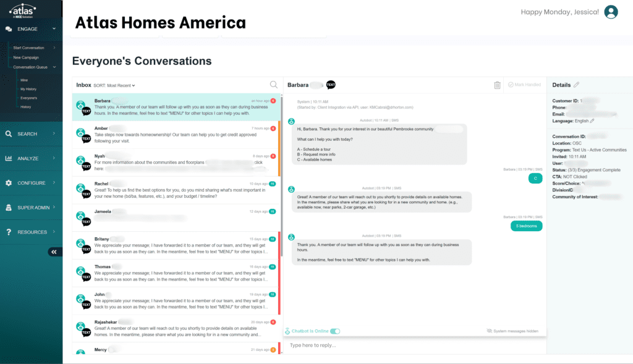Image resolution: width=633 pixels, height=364 pixels.
Task: Click pencil icon next to Language English
Action: 592,121
